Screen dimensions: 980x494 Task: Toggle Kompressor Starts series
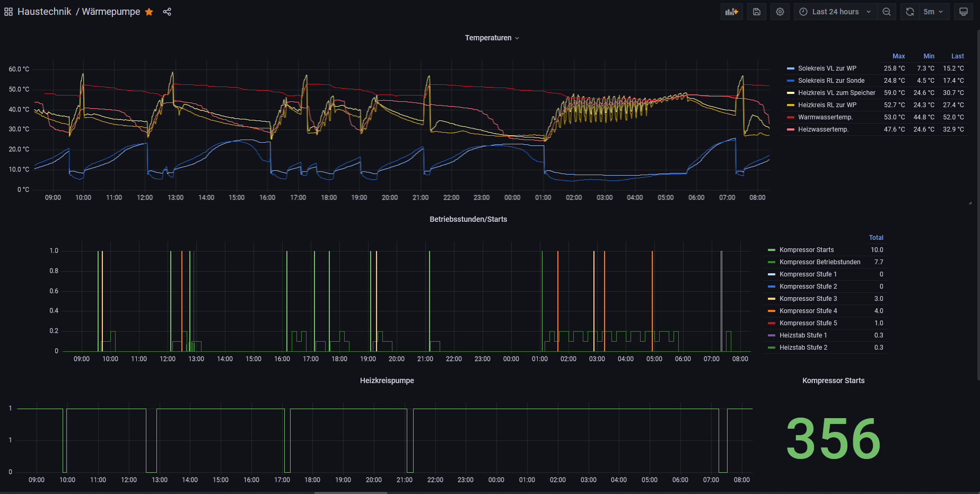tap(806, 250)
